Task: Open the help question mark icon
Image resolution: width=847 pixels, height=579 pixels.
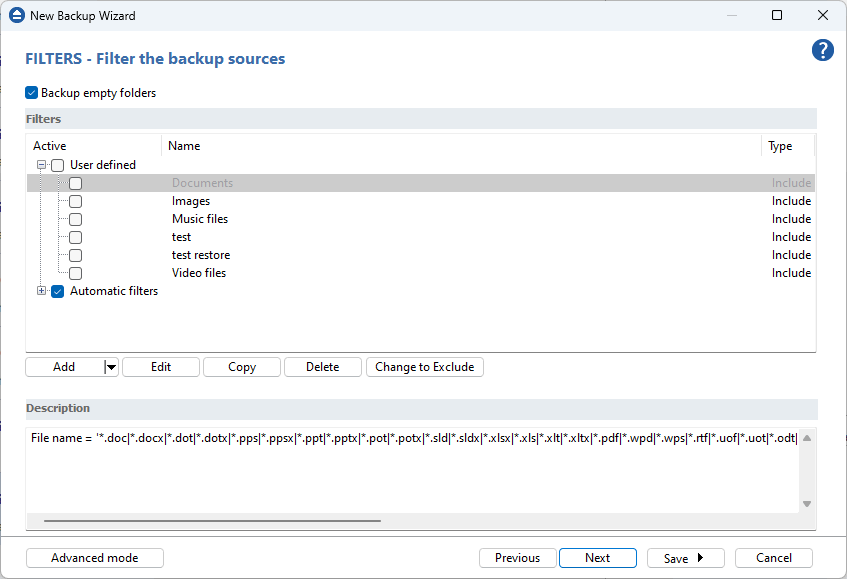Action: pyautogui.click(x=822, y=51)
